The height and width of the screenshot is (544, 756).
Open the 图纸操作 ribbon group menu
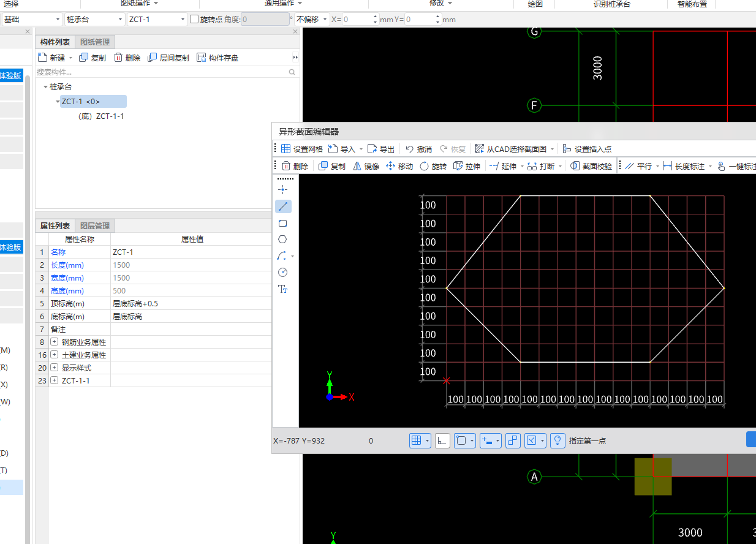click(139, 3)
